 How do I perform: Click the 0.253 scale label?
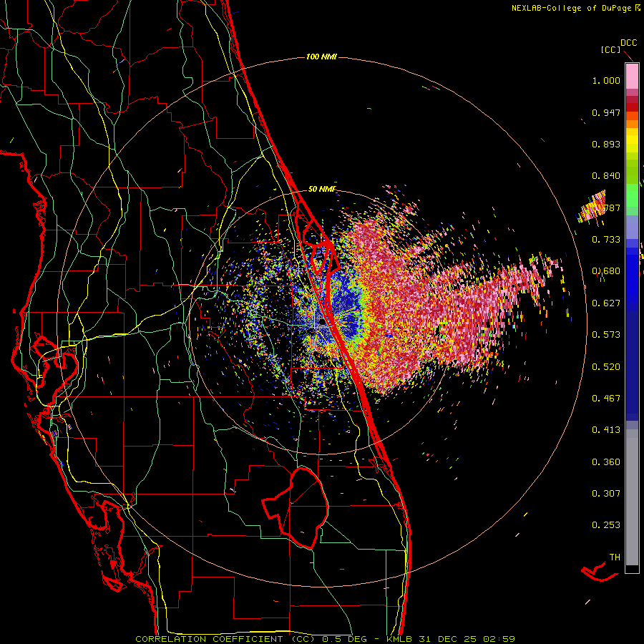tap(606, 525)
